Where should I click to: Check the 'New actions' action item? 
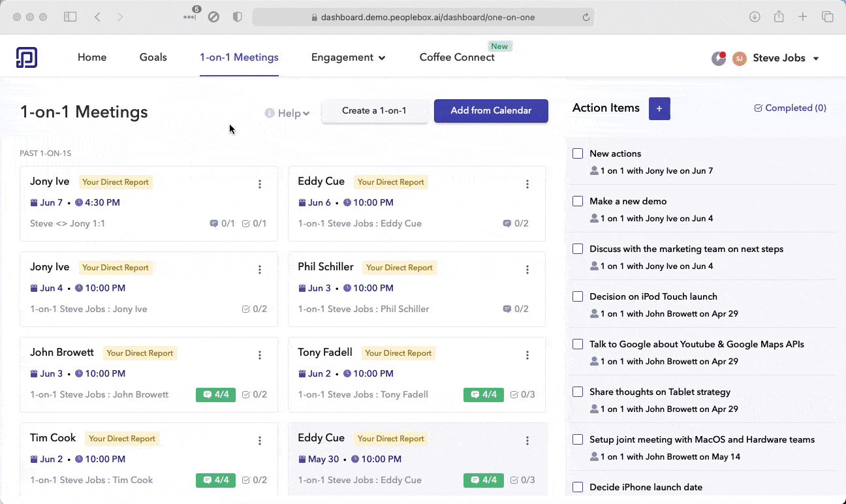coord(578,153)
